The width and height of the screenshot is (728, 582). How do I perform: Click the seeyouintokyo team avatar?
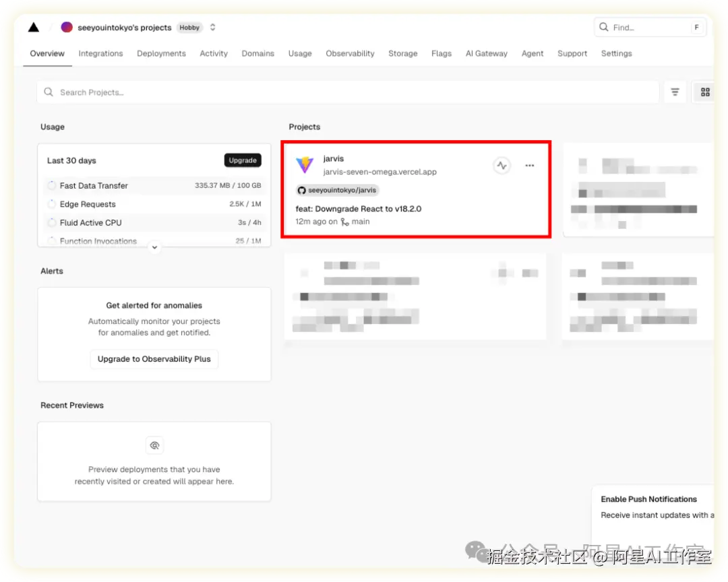coord(67,28)
